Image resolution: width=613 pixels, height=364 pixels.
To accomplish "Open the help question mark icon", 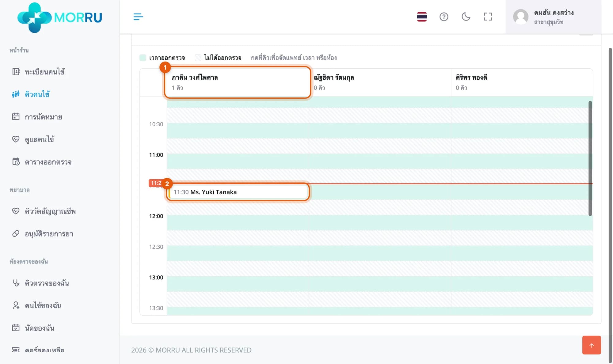I will tap(444, 17).
